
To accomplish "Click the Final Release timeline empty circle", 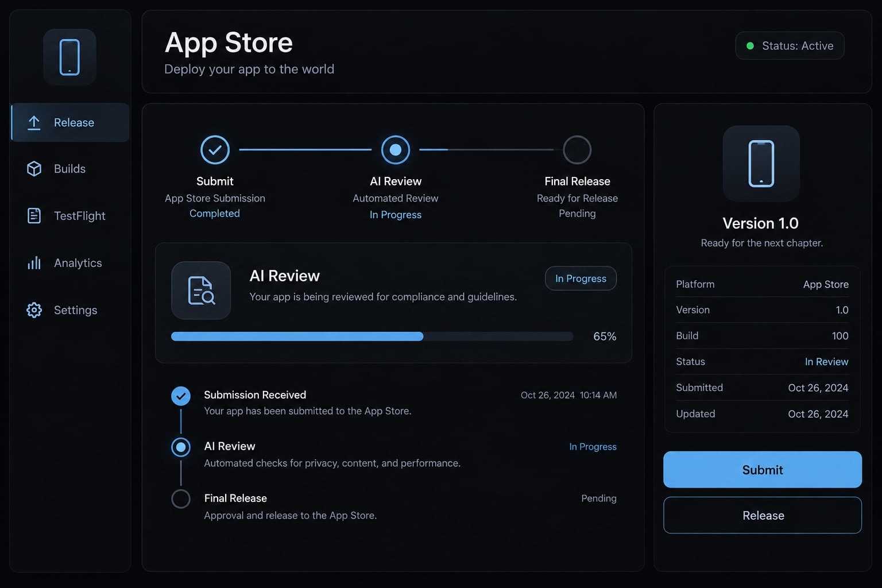I will click(x=181, y=498).
